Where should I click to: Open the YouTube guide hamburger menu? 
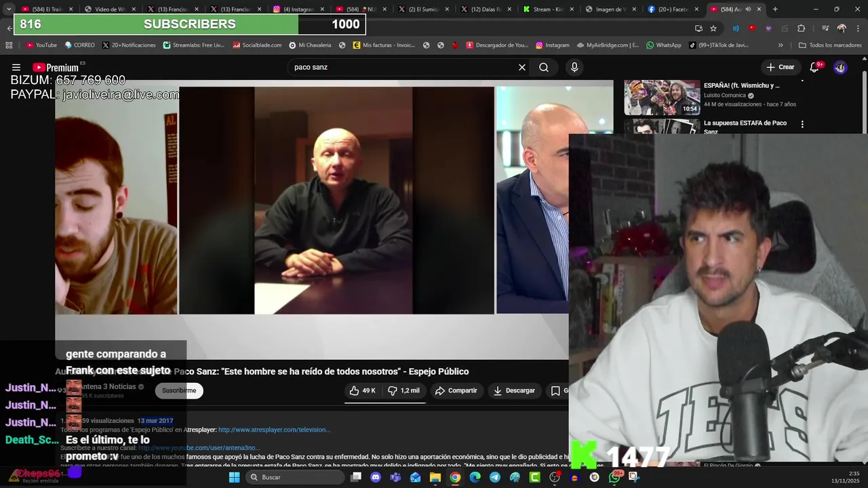point(16,67)
